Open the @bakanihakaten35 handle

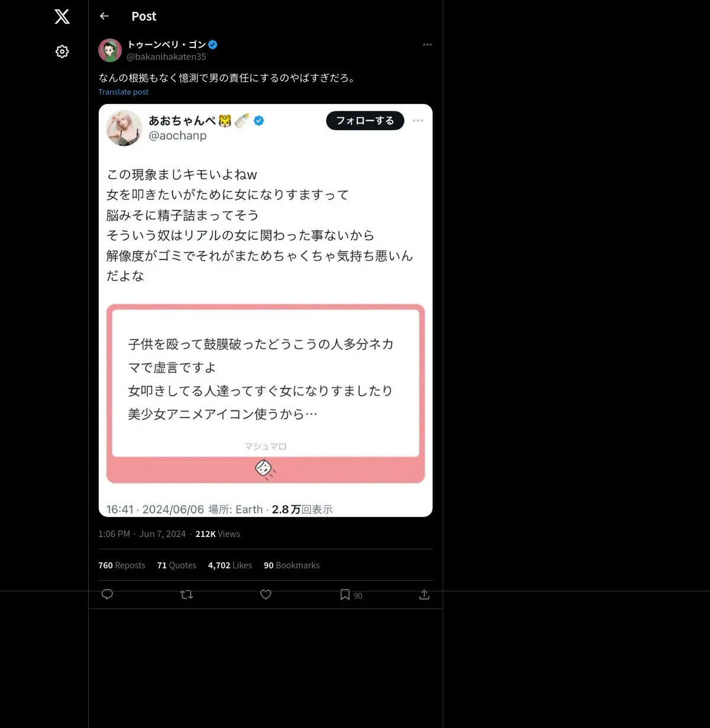pos(166,57)
